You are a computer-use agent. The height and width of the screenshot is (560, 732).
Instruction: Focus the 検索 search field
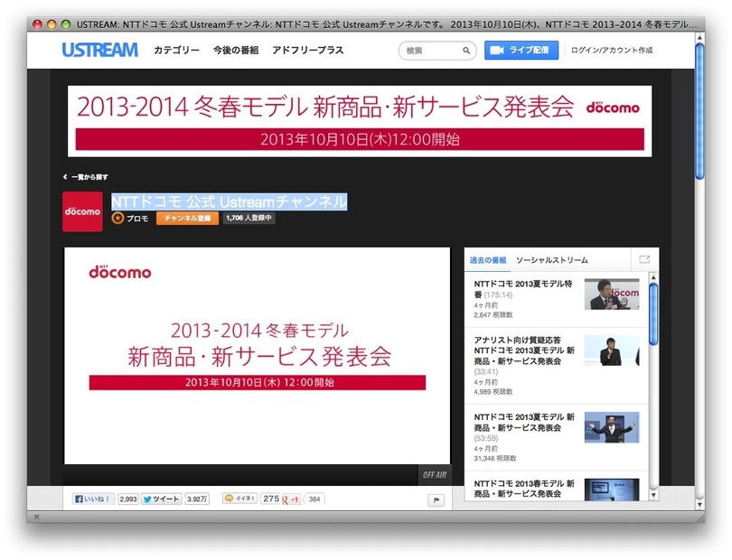point(437,51)
